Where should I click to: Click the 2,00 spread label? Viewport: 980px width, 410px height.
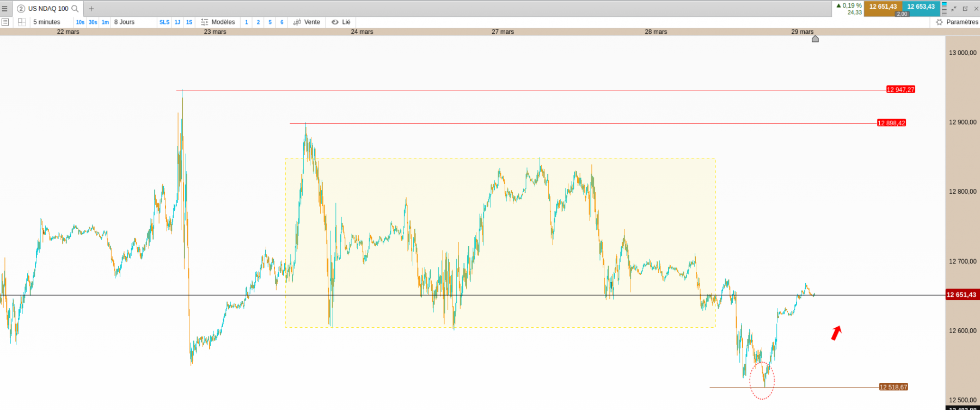(902, 14)
